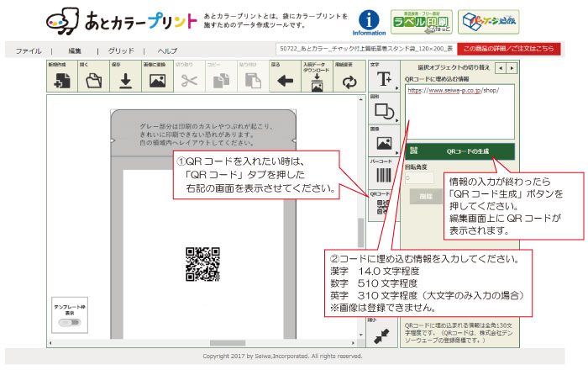Click the canvas scroll-left arrow

point(50,343)
